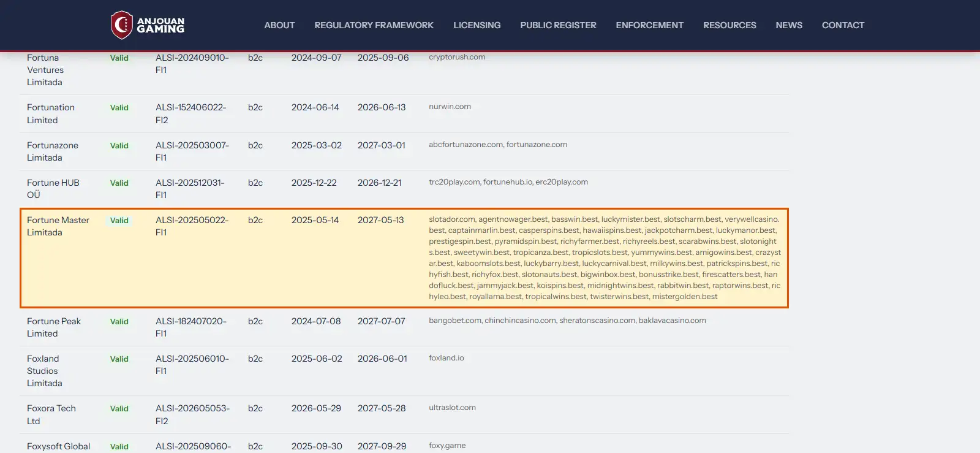Click expiry date 2027-05-13
Viewport: 980px width, 453px height.
pyautogui.click(x=381, y=220)
